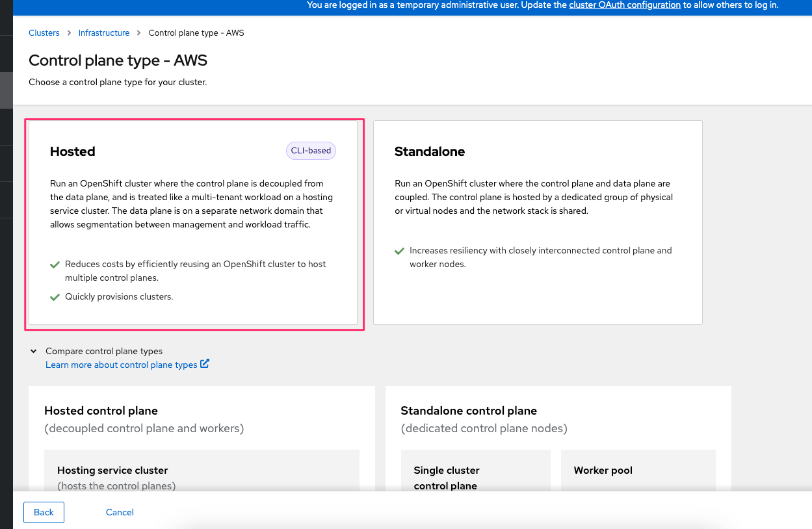Click the green checkmark beside Reduces costs
Screen dimensions: 812x529
(x=55, y=264)
